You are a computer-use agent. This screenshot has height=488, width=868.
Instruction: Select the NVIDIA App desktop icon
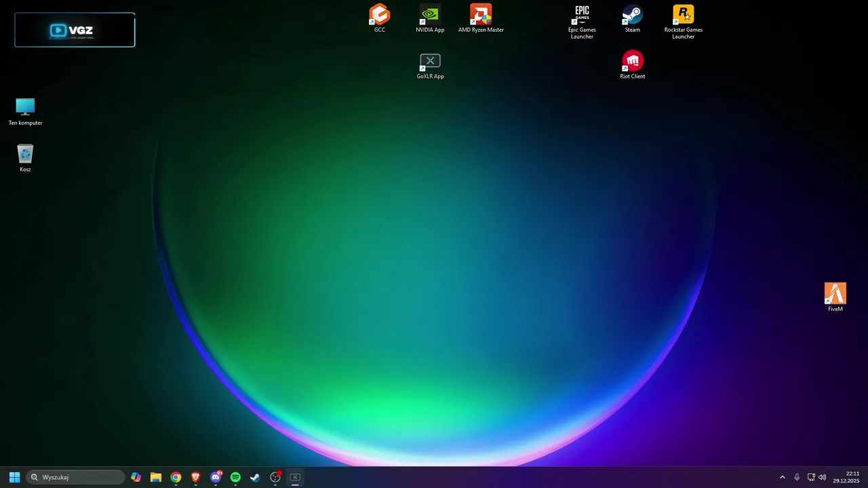(x=430, y=18)
